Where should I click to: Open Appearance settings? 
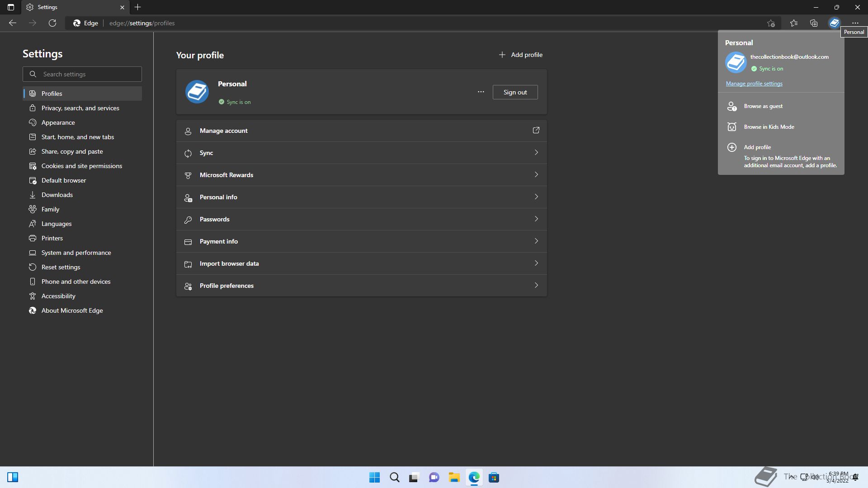[x=82, y=122]
